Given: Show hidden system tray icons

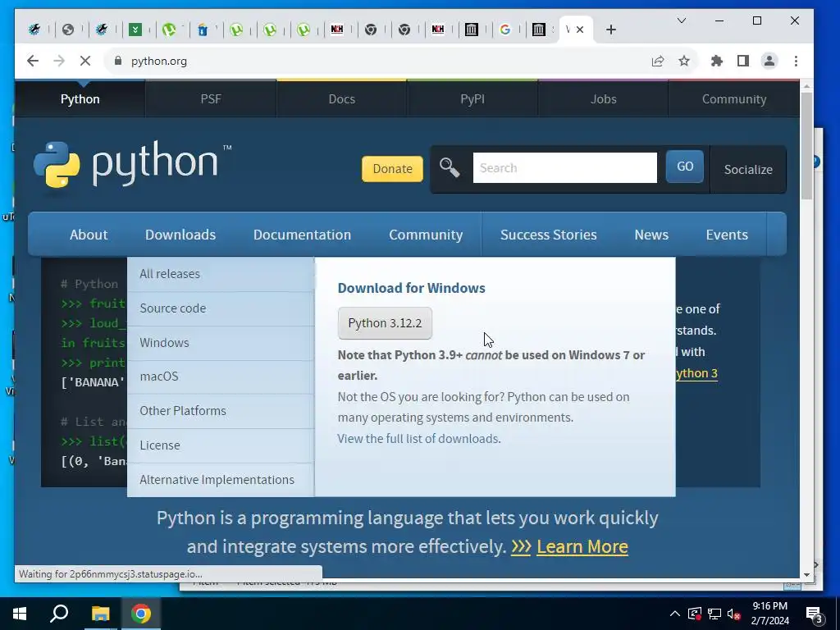Looking at the screenshot, I should point(675,614).
